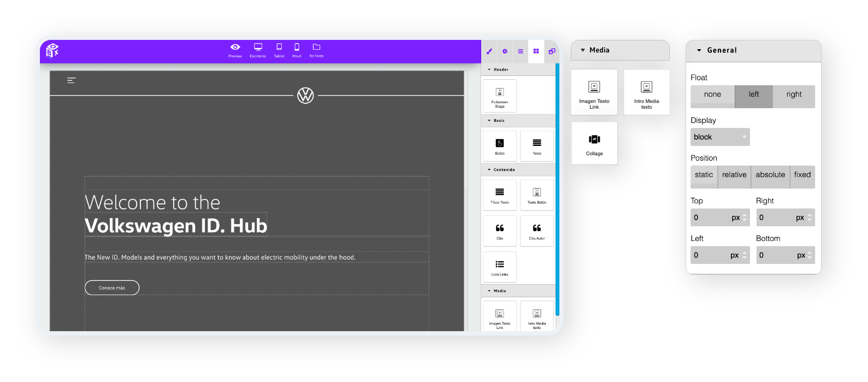Open the px unit dropdown for Top
This screenshot has height=382, width=868.
coord(736,218)
